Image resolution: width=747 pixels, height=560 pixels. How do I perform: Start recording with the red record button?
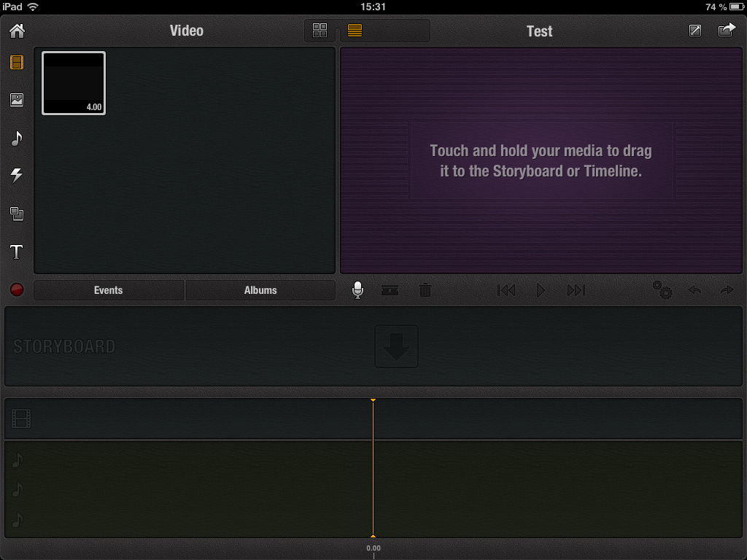(17, 289)
